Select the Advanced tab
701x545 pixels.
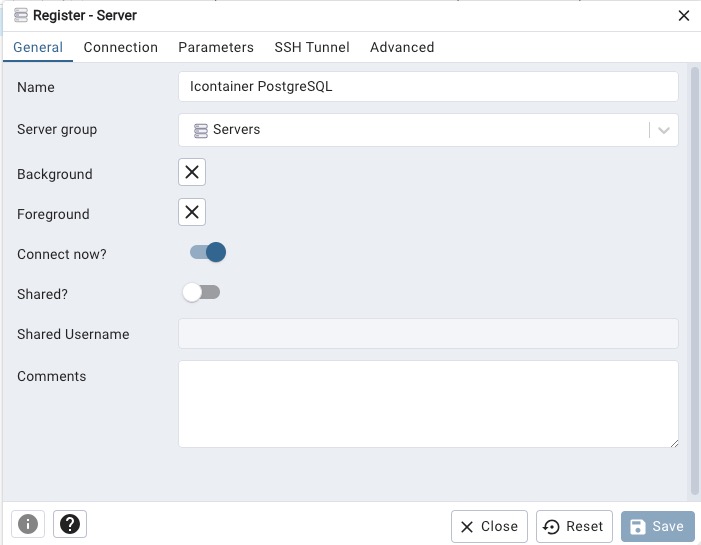click(402, 47)
